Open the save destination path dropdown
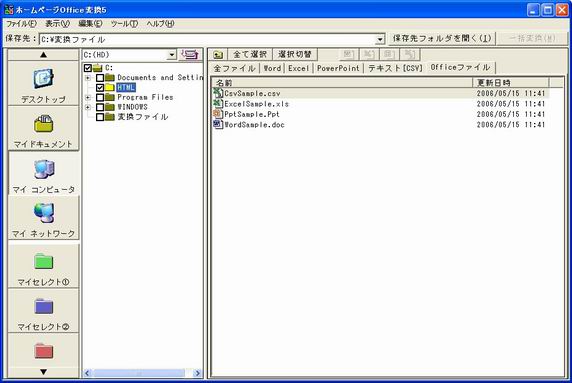572x383 pixels. pyautogui.click(x=380, y=39)
